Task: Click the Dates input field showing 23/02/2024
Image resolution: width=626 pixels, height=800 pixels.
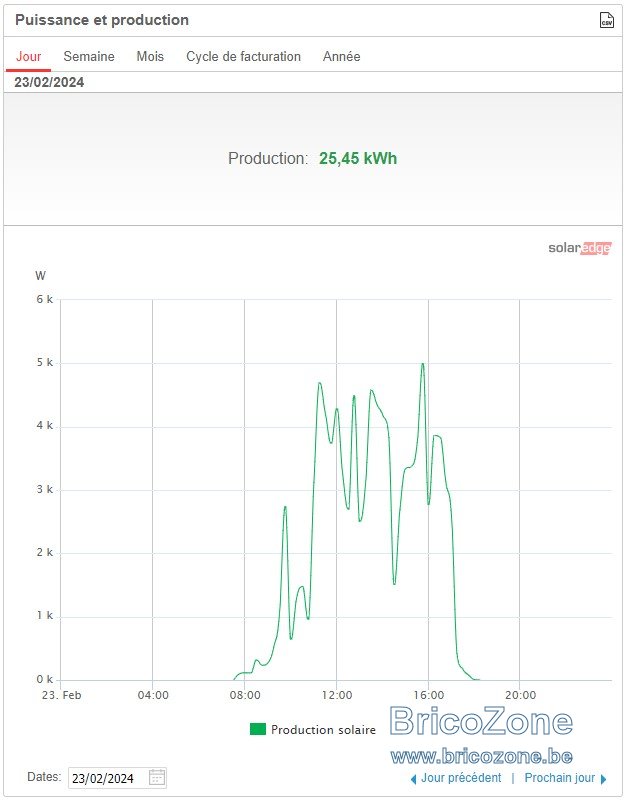Action: pos(117,778)
